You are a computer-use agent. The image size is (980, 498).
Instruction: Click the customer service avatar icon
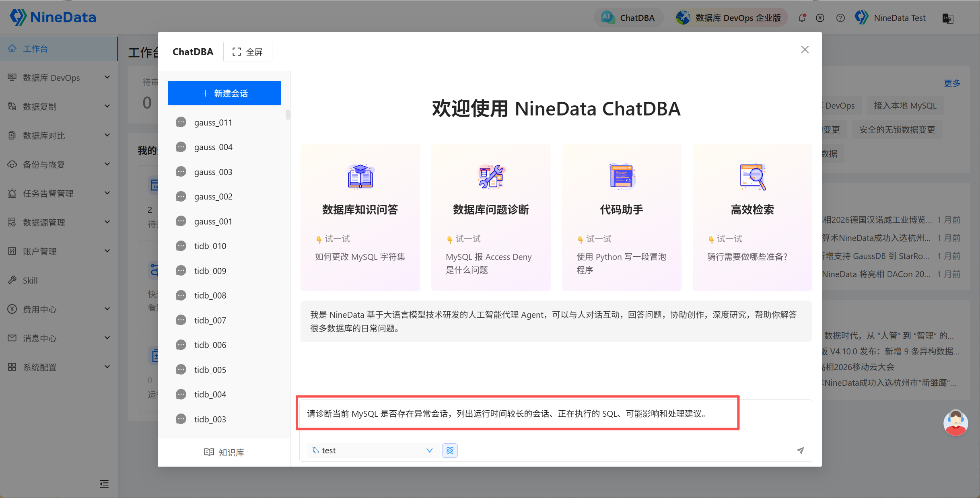(x=956, y=422)
